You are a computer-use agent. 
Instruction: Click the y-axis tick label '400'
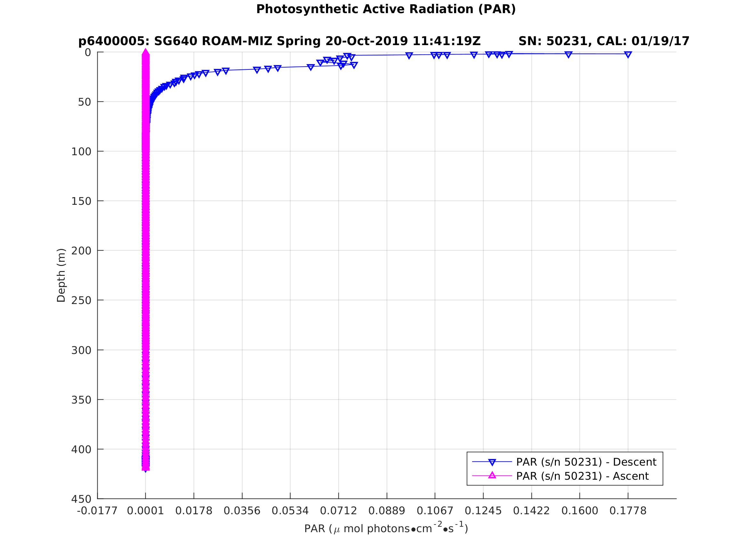point(81,450)
